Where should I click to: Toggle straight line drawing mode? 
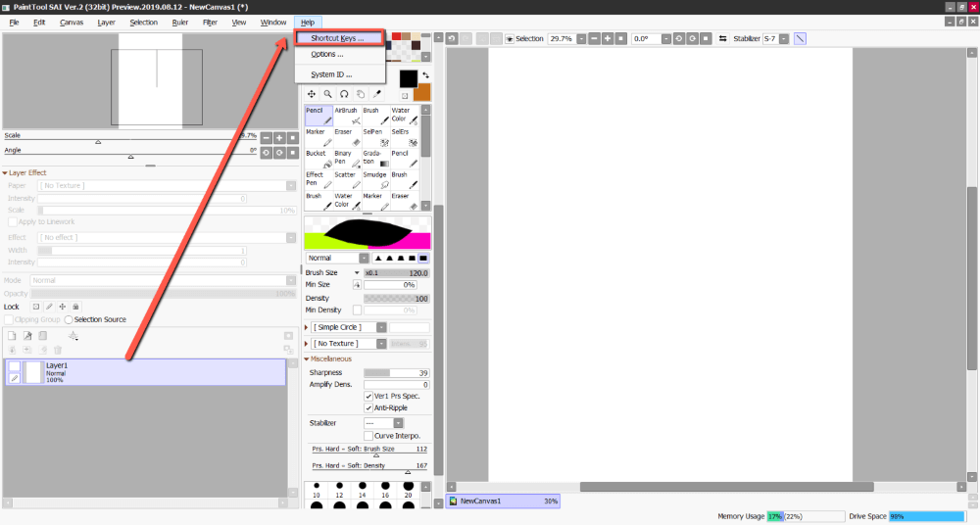click(x=800, y=39)
